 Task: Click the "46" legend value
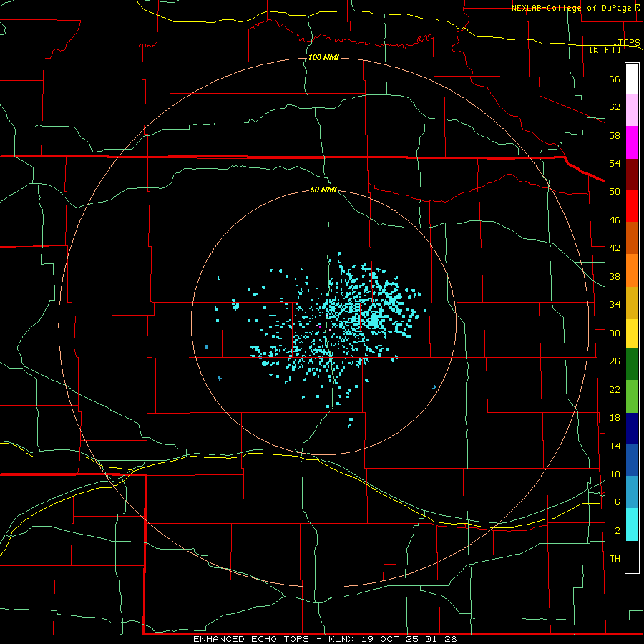pyautogui.click(x=615, y=220)
